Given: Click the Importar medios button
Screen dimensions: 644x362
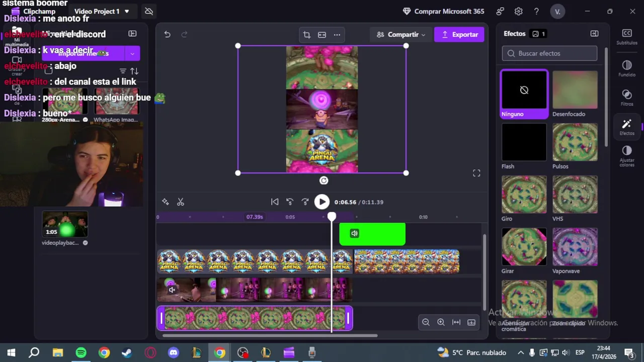Looking at the screenshot, I should point(84,53).
